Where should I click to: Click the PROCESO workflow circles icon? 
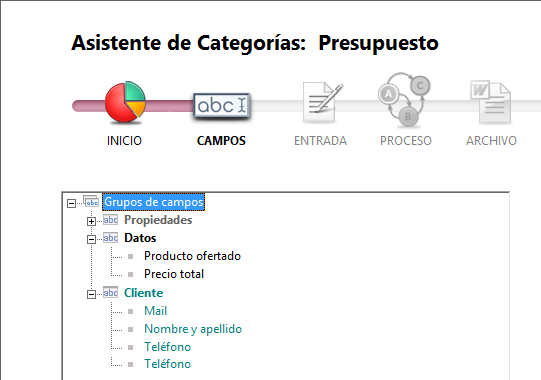point(404,99)
